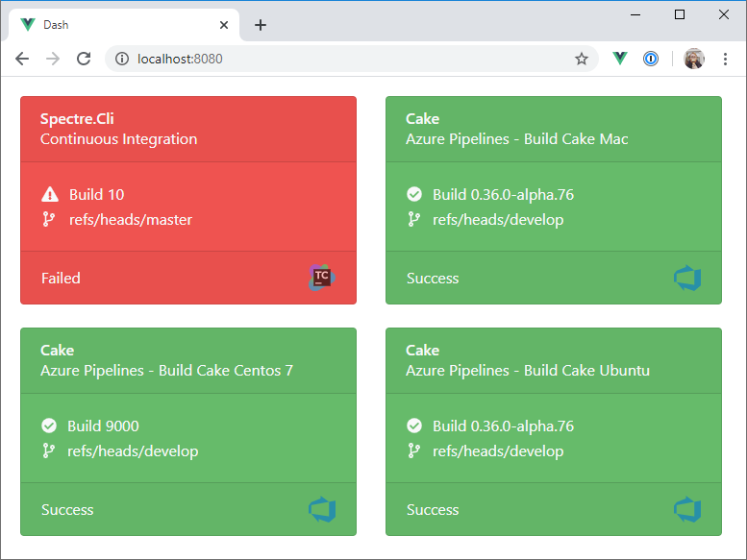
Task: Click Azure Pipelines - Build Cake Centos 7 title
Action: pyautogui.click(x=166, y=370)
